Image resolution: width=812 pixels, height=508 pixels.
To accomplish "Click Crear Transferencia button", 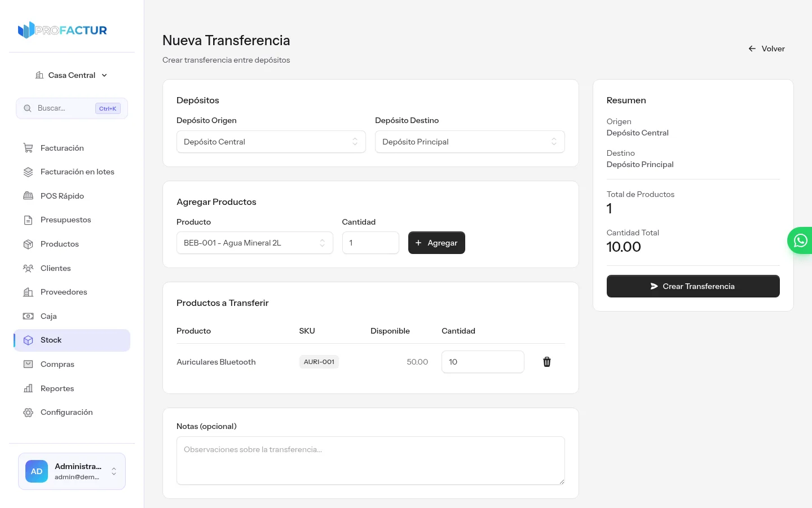I will click(693, 286).
